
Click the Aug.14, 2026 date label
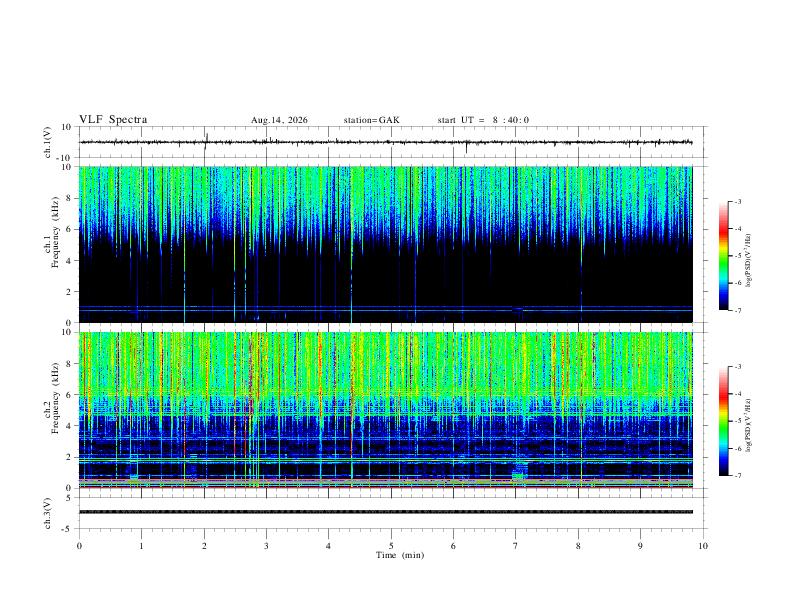tap(279, 120)
